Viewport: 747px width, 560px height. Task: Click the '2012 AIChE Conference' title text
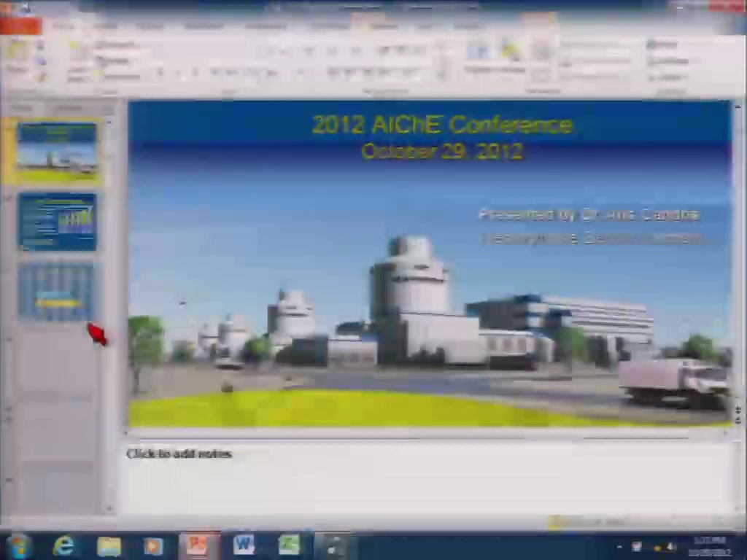[442, 125]
